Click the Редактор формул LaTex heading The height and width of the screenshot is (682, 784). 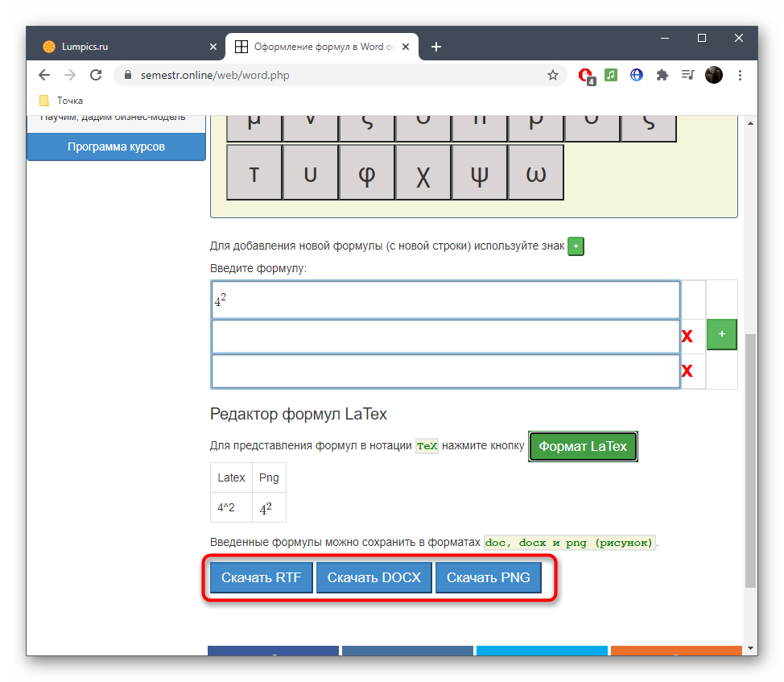click(x=299, y=414)
